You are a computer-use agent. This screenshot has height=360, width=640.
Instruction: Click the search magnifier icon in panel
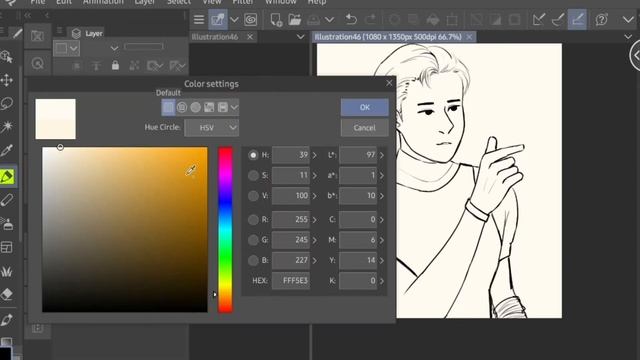coord(38,64)
